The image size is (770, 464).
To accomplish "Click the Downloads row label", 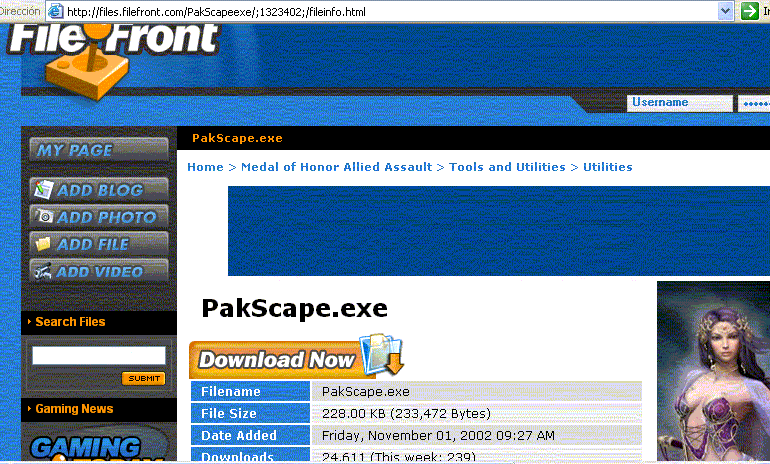I will pos(250,455).
